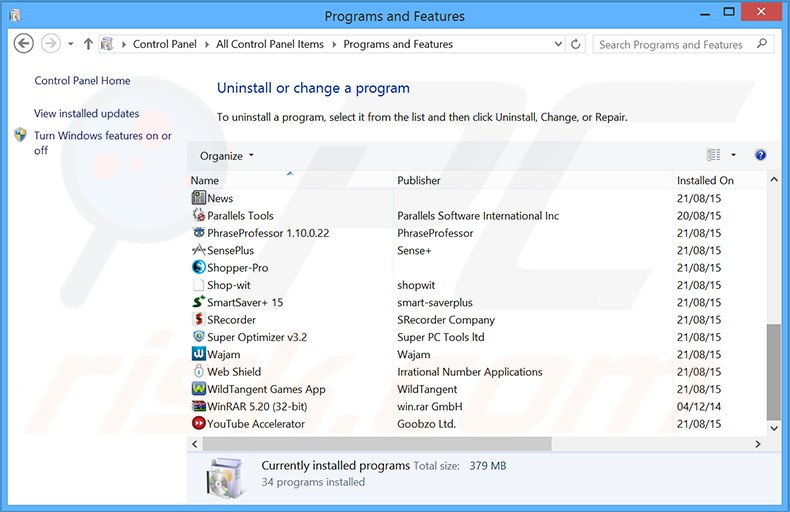Viewport: 790px width, 512px height.
Task: Click the YouTube Accelerator icon
Action: click(x=199, y=423)
